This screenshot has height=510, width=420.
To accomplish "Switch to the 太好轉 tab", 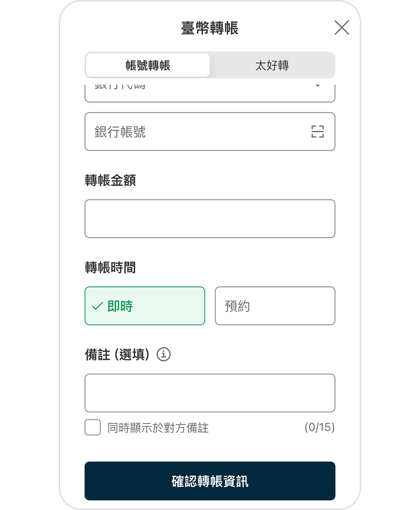I will 272,65.
